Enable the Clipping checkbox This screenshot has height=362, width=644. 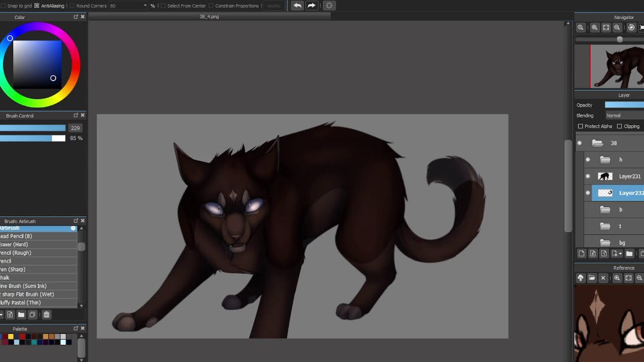pos(619,126)
